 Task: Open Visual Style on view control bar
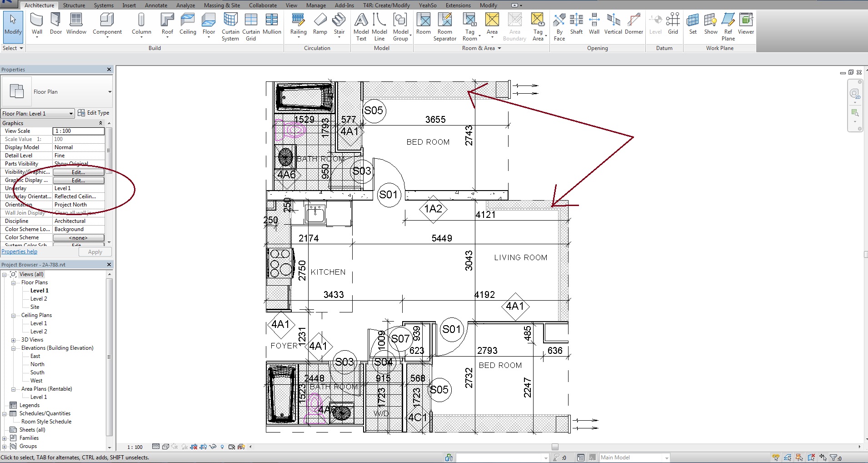165,447
